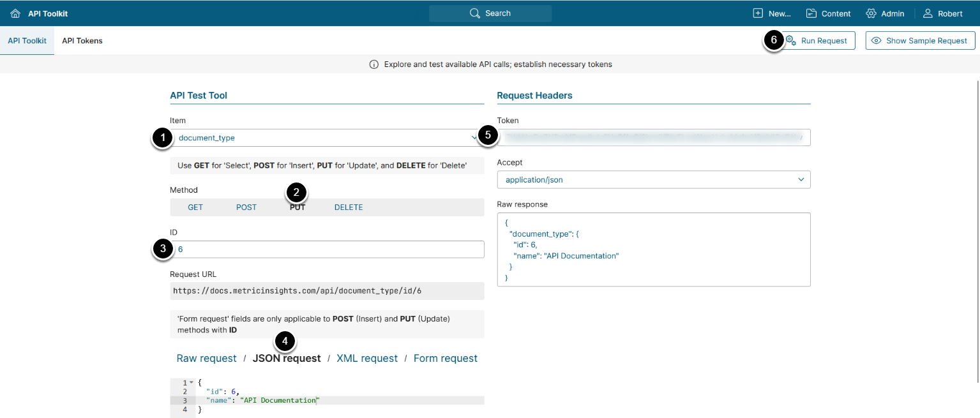Select the POST method
Viewport: 980px width, 418px height.
[x=246, y=207]
